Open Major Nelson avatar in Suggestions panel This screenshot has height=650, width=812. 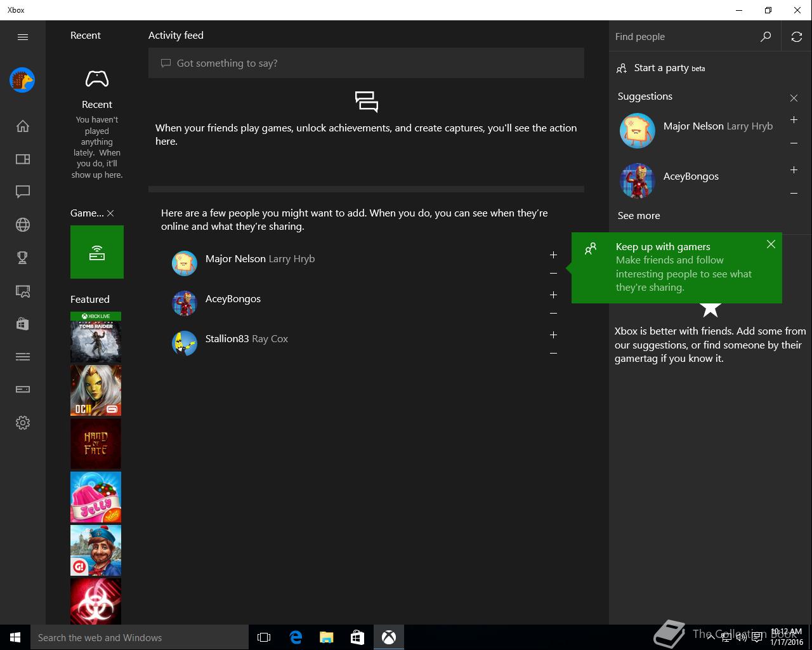tap(638, 131)
